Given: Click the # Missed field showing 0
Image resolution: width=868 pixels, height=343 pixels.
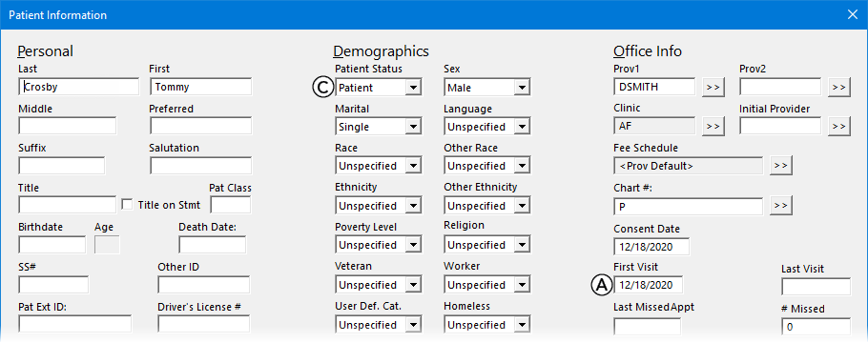Looking at the screenshot, I should coord(816,327).
